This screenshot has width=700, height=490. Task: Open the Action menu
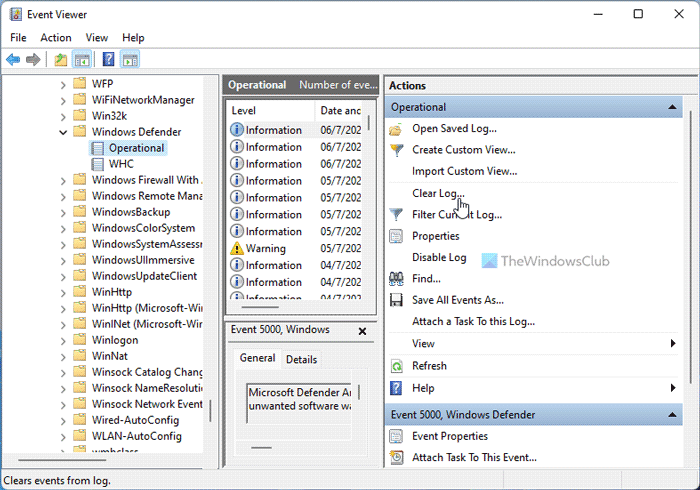click(56, 37)
